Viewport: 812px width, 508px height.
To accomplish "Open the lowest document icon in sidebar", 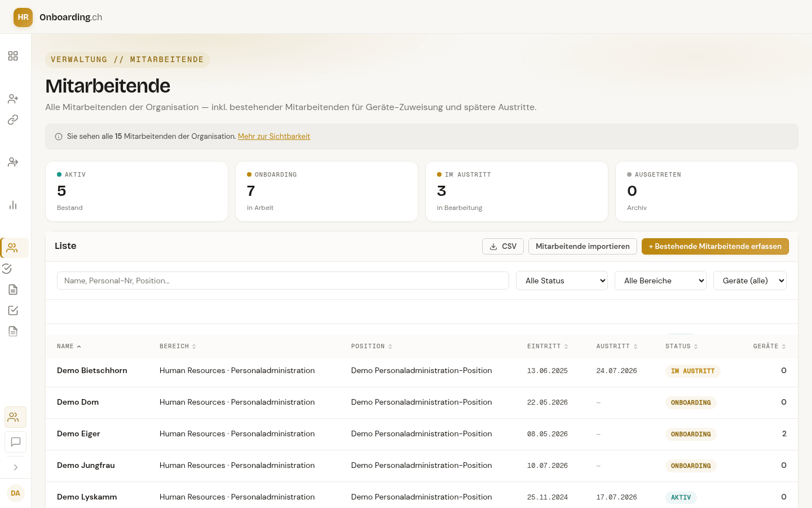I will (13, 331).
